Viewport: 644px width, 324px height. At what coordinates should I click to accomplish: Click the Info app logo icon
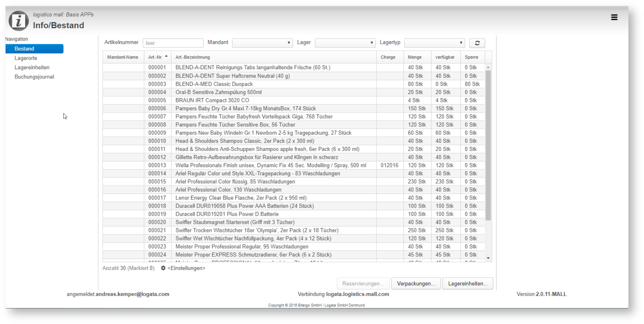19,21
